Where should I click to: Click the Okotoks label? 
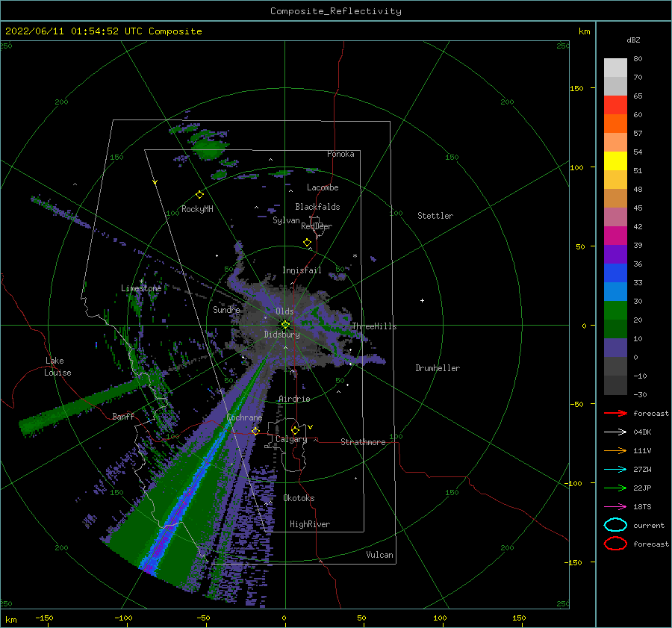click(x=299, y=498)
